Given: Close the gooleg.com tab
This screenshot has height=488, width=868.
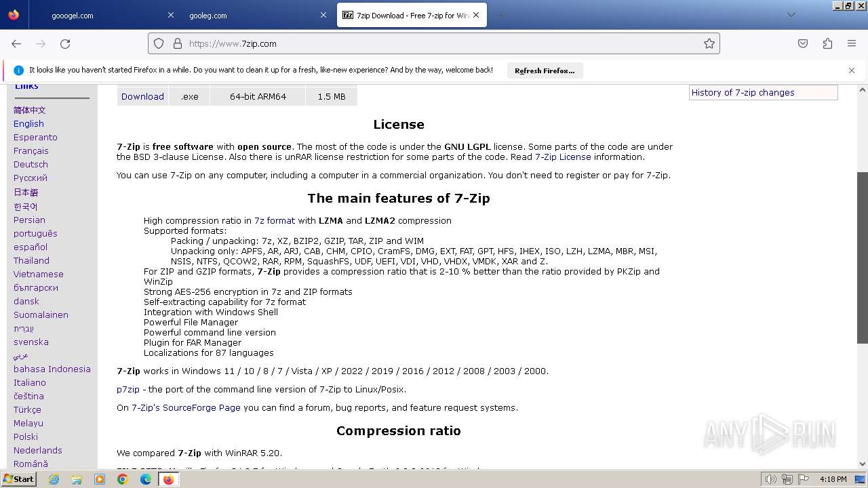Looking at the screenshot, I should coord(323,15).
